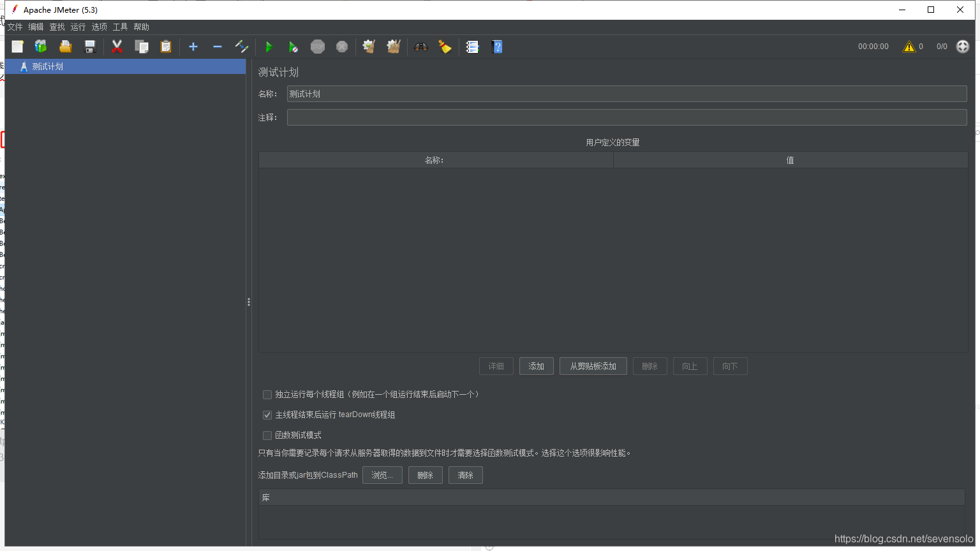The height and width of the screenshot is (551, 980).
Task: Click the Toggle enable/disable icon
Action: pyautogui.click(x=241, y=47)
